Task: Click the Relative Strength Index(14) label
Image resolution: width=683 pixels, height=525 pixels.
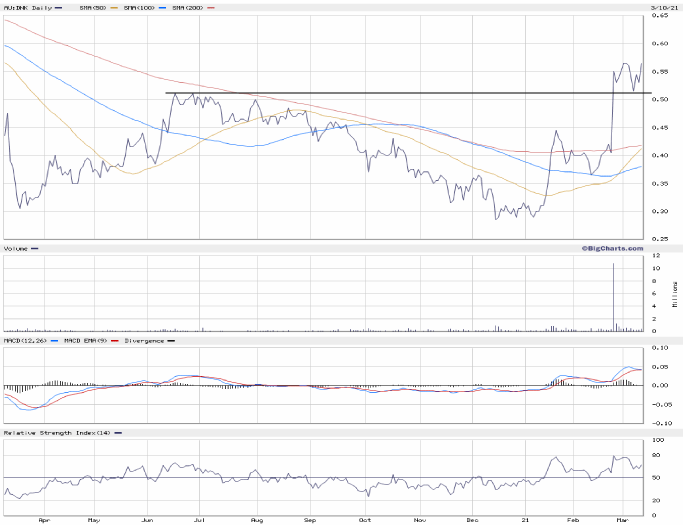Action: (x=55, y=432)
